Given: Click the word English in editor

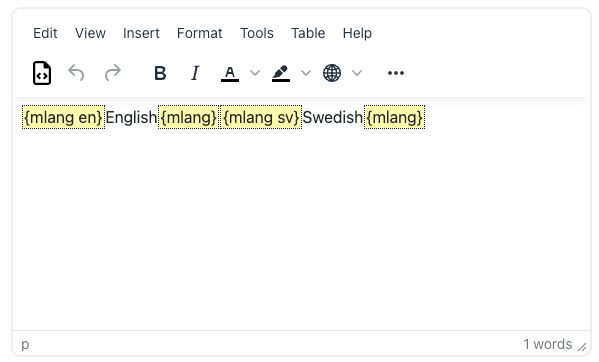Looking at the screenshot, I should tap(131, 117).
